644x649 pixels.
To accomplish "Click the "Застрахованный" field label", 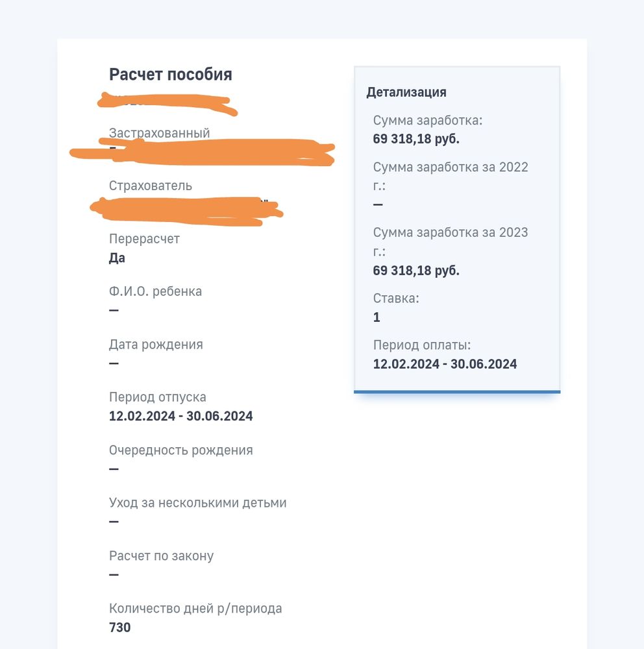I will pyautogui.click(x=159, y=133).
